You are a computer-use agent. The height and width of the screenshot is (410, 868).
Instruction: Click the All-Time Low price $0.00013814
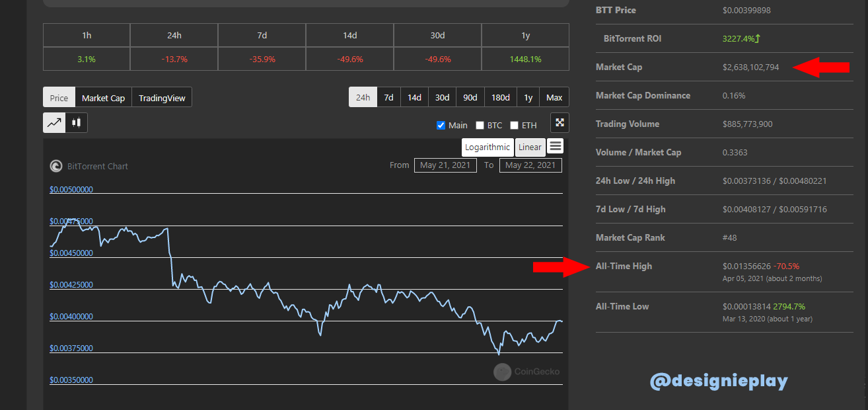(x=747, y=306)
